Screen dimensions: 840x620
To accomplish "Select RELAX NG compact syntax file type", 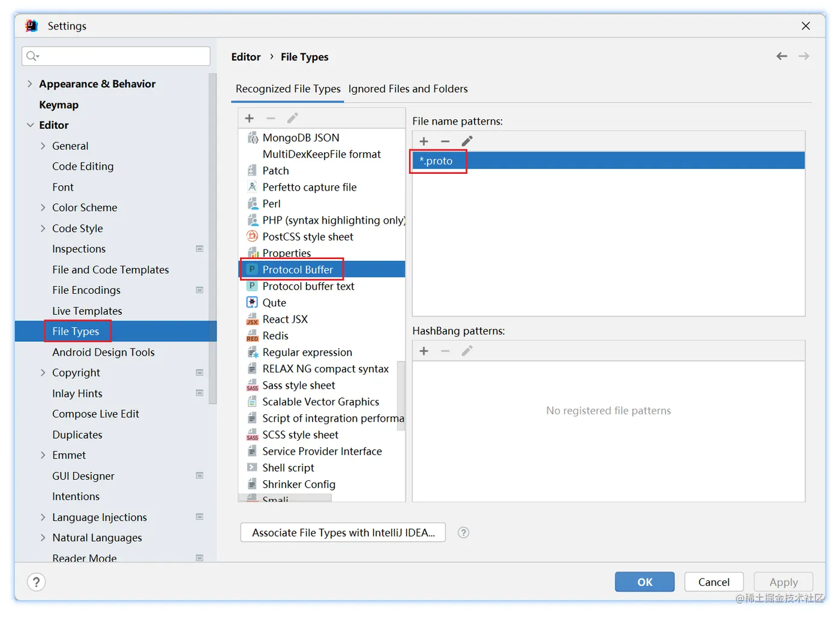I will tap(326, 369).
